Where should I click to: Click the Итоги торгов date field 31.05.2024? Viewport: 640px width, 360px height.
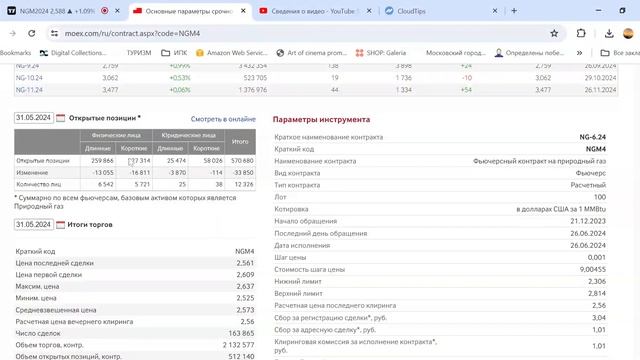pos(33,224)
